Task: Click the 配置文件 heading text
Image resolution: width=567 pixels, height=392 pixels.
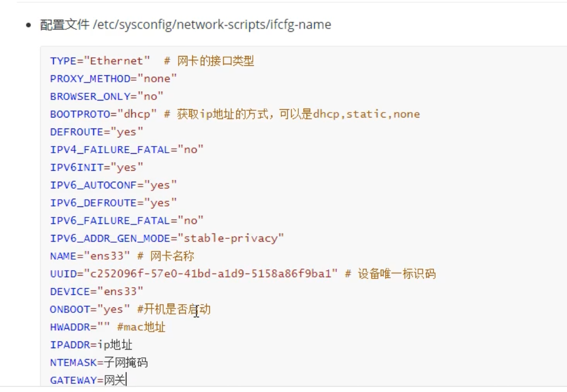Action: [64, 25]
